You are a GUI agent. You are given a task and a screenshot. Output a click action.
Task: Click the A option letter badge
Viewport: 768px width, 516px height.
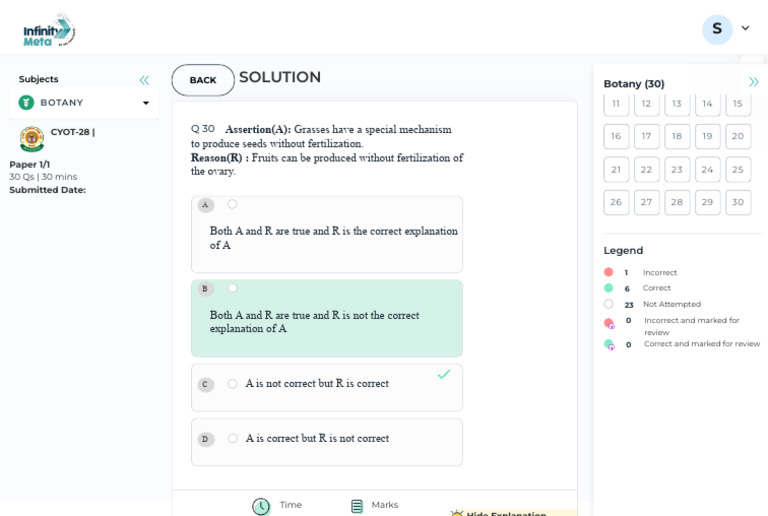[205, 205]
